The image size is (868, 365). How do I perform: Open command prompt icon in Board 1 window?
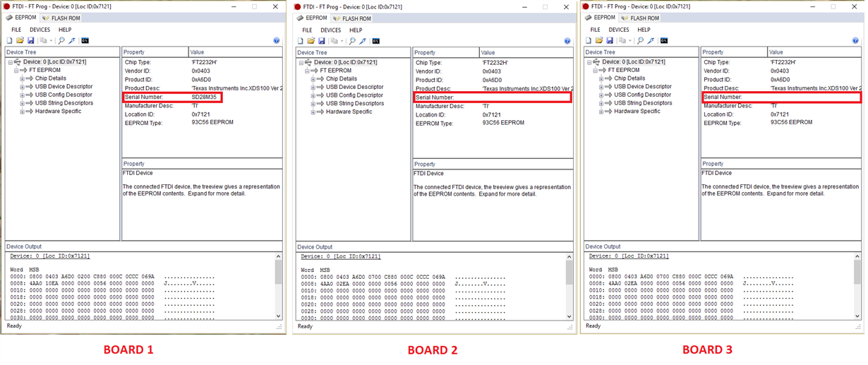pos(85,40)
